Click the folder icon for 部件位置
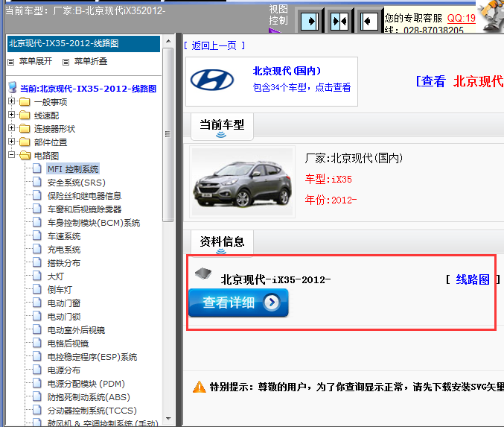Viewport: 504px width, 427px height. tap(25, 142)
